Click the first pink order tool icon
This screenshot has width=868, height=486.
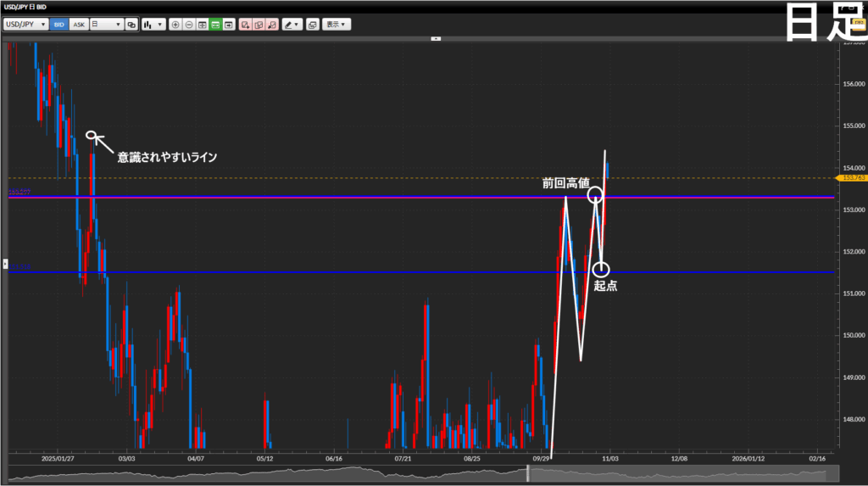pyautogui.click(x=245, y=25)
